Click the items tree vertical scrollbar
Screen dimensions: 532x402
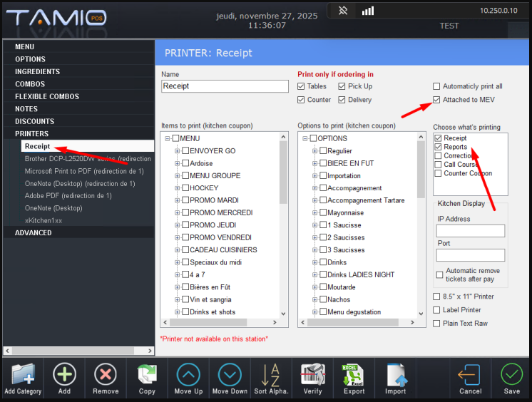(283, 172)
